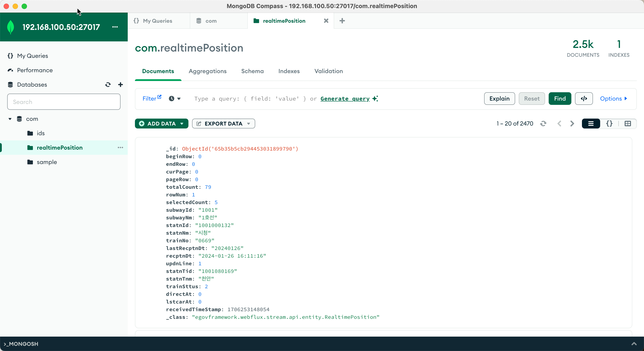Collapse the com database tree
644x351 pixels.
[x=10, y=119]
